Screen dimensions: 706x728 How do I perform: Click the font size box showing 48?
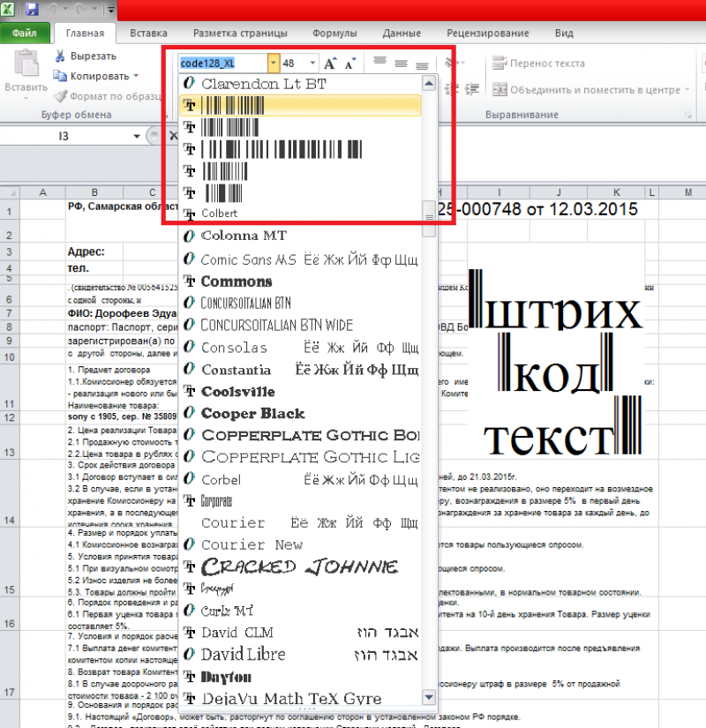pos(295,64)
